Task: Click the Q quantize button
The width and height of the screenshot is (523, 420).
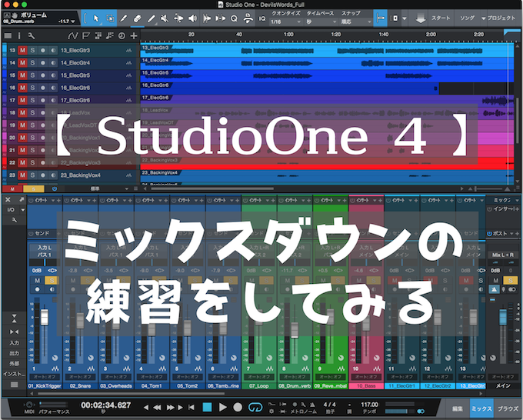Action: coord(234,18)
